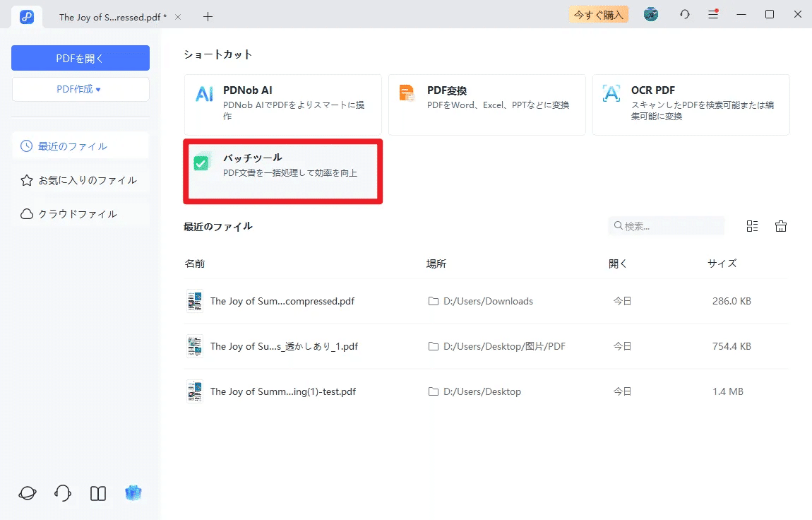This screenshot has width=812, height=520.
Task: Open the user guide book icon
Action: (97, 493)
